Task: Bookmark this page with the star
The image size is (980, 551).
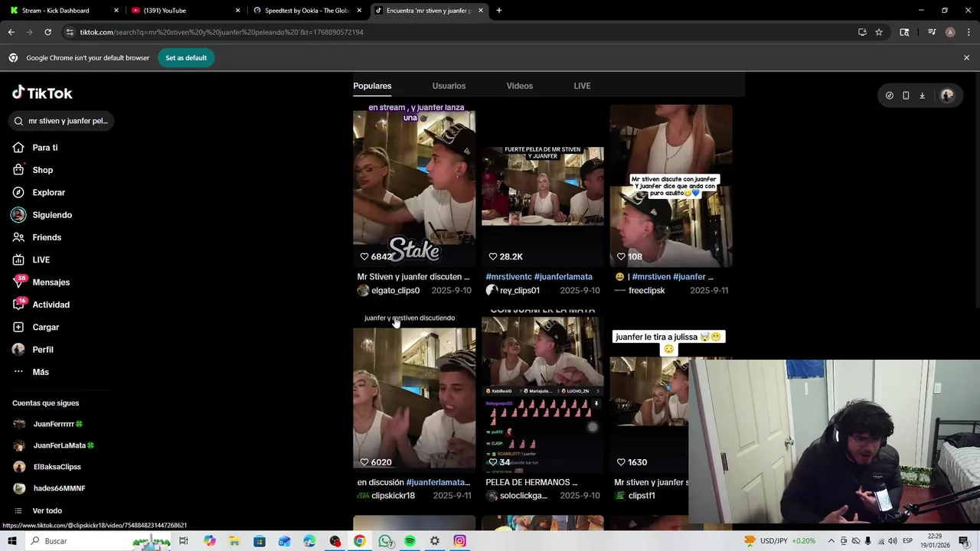Action: (x=879, y=32)
